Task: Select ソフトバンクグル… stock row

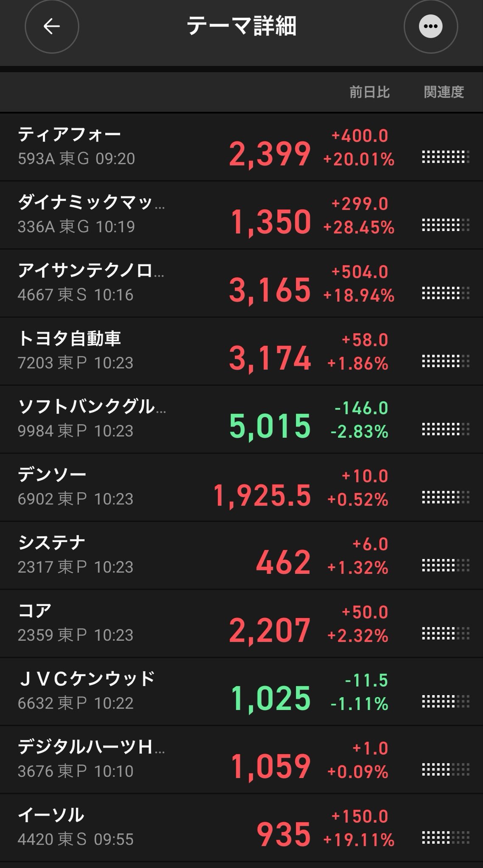Action: pyautogui.click(x=241, y=420)
